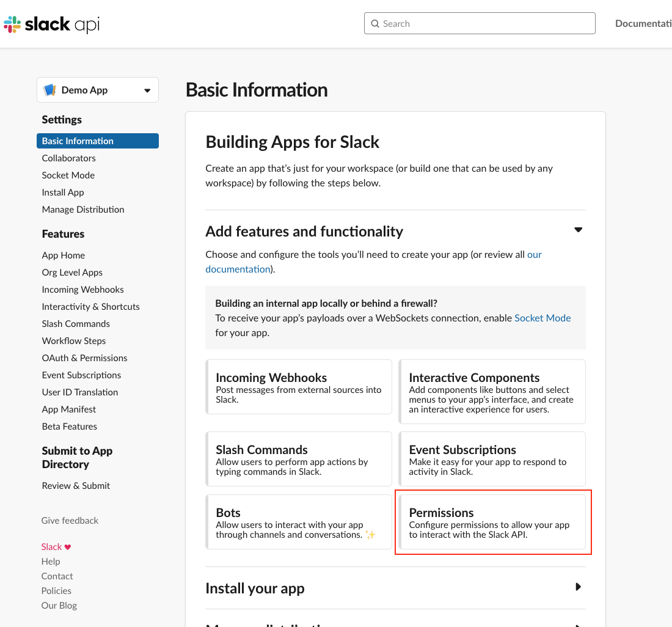Select the Permissions feature card
The width and height of the screenshot is (672, 627).
coord(493,522)
